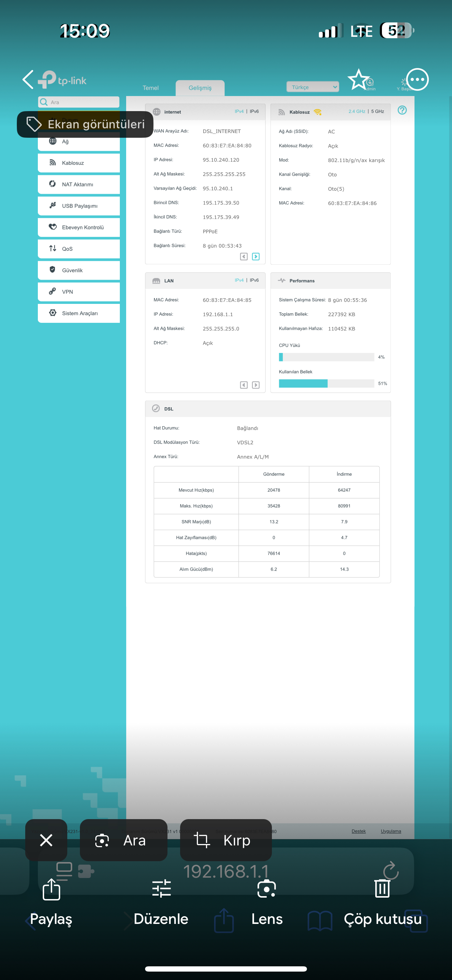The height and width of the screenshot is (980, 452).
Task: Open the Türkçe language dropdown
Action: click(x=313, y=87)
